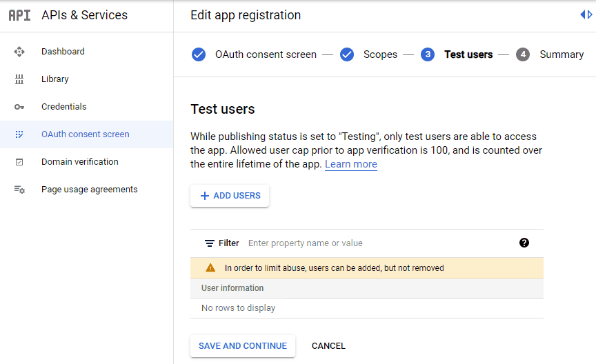Click the CANCEL button

[x=328, y=346]
